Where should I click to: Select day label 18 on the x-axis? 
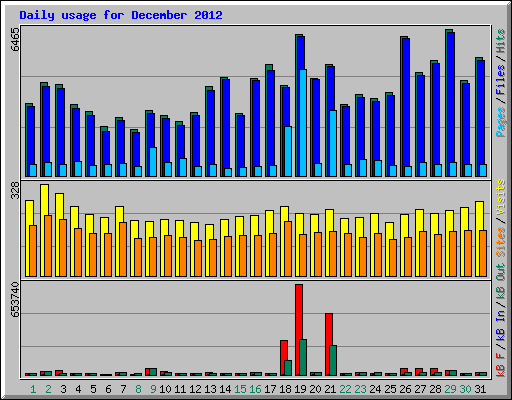click(x=285, y=389)
